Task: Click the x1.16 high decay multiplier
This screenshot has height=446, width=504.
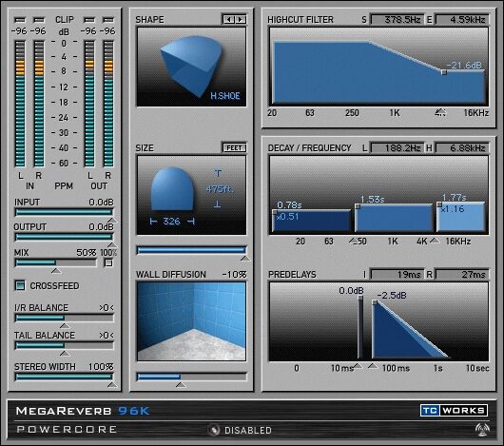Action: (453, 209)
